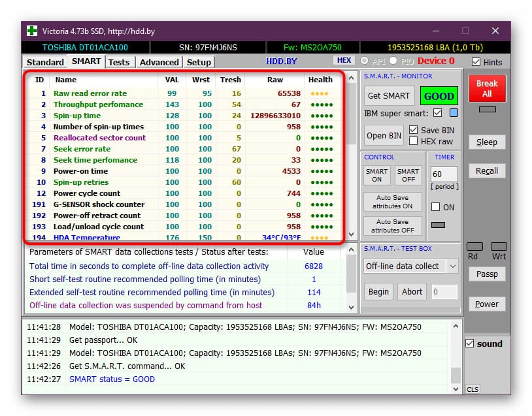The image size is (532, 416).
Task: Enable the HEX raw checkbox
Action: pyautogui.click(x=413, y=141)
